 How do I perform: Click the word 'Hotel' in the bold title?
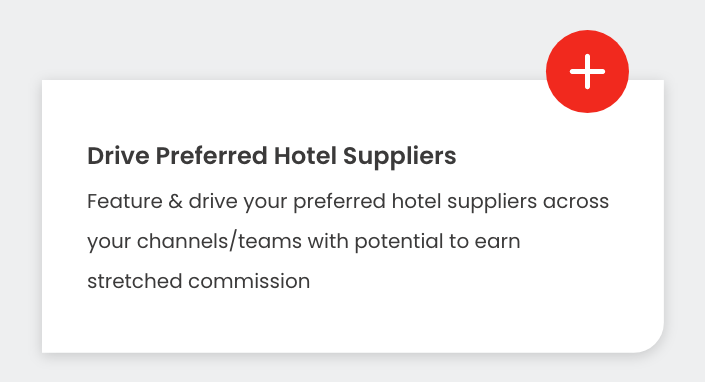305,156
